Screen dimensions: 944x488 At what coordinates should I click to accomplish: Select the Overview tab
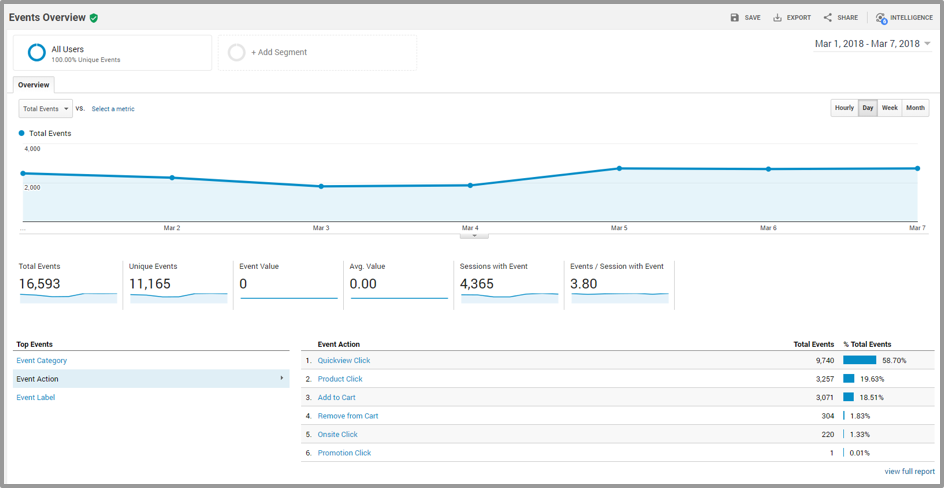34,85
